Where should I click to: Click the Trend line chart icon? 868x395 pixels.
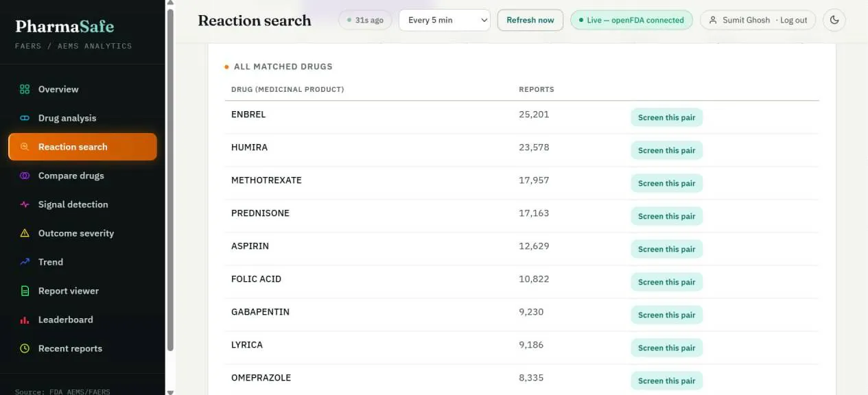[x=25, y=262]
